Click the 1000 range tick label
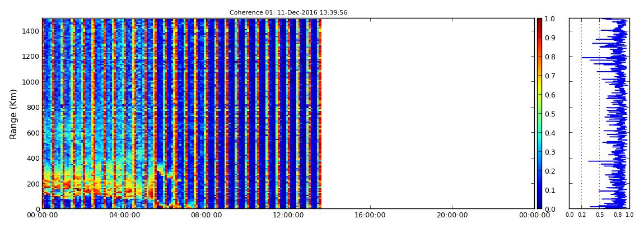This screenshot has height=228, width=644. tap(31, 82)
